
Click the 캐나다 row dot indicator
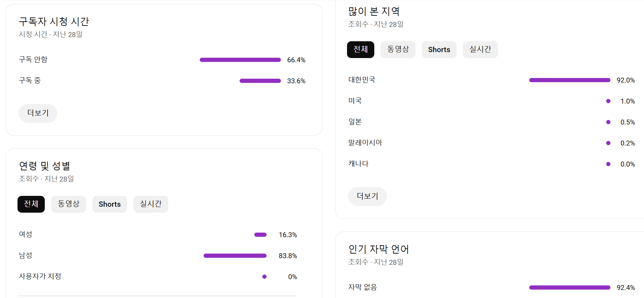[608, 164]
